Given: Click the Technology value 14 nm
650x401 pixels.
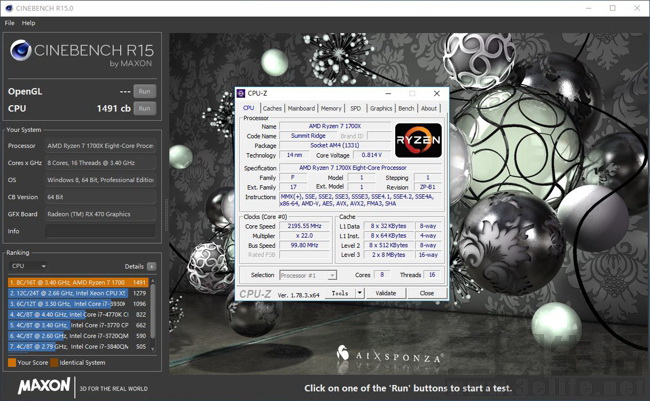Looking at the screenshot, I should (294, 155).
